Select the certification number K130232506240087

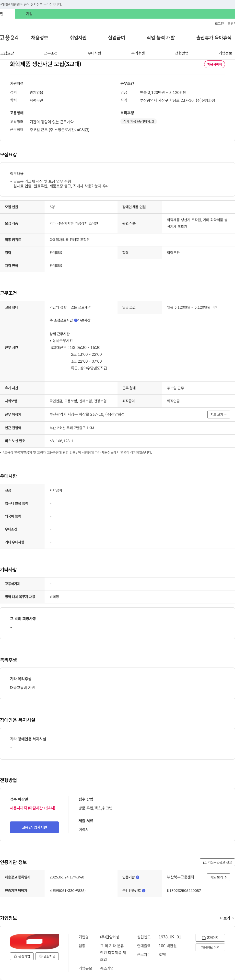tap(184, 891)
